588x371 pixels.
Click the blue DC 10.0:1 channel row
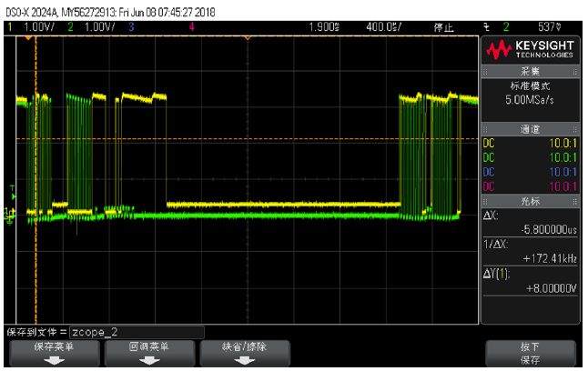click(x=530, y=172)
